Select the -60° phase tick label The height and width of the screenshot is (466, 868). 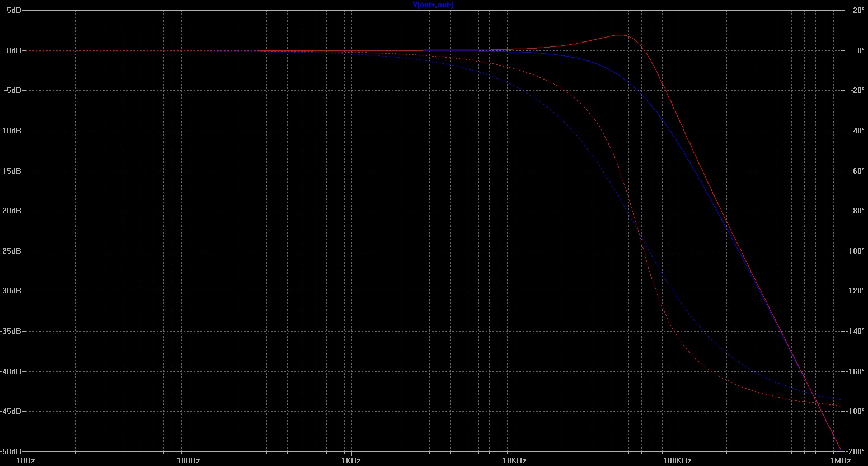[857, 171]
